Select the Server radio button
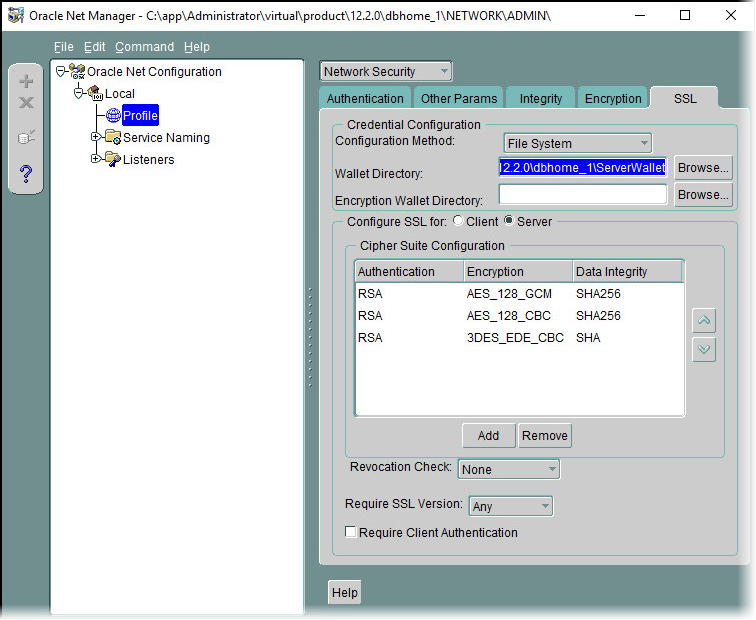This screenshot has width=756, height=620. [x=508, y=221]
